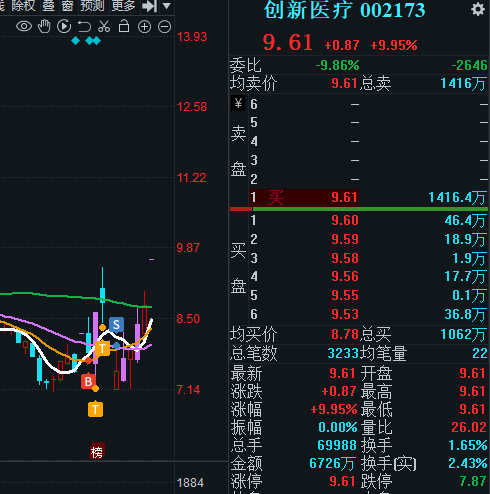The image size is (490, 494).
Task: Click the single cyan diamond event marker
Action: (76, 41)
